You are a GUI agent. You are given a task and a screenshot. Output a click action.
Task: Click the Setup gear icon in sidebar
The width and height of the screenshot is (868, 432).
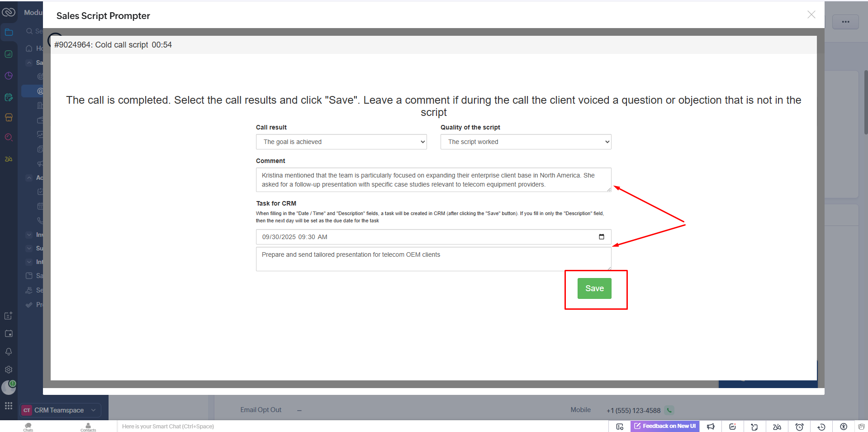pos(9,370)
